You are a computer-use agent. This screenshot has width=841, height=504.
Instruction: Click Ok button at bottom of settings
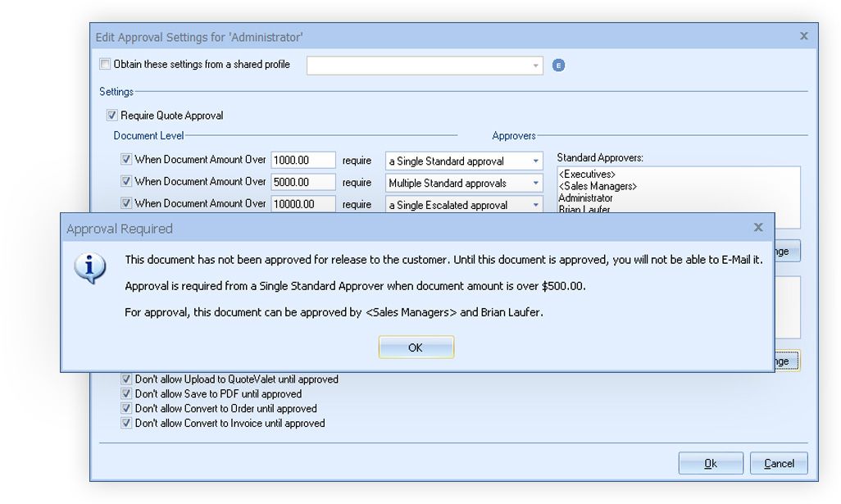[711, 464]
